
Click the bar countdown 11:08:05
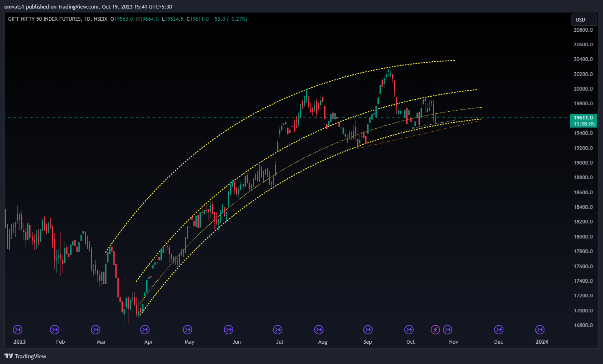pyautogui.click(x=583, y=124)
